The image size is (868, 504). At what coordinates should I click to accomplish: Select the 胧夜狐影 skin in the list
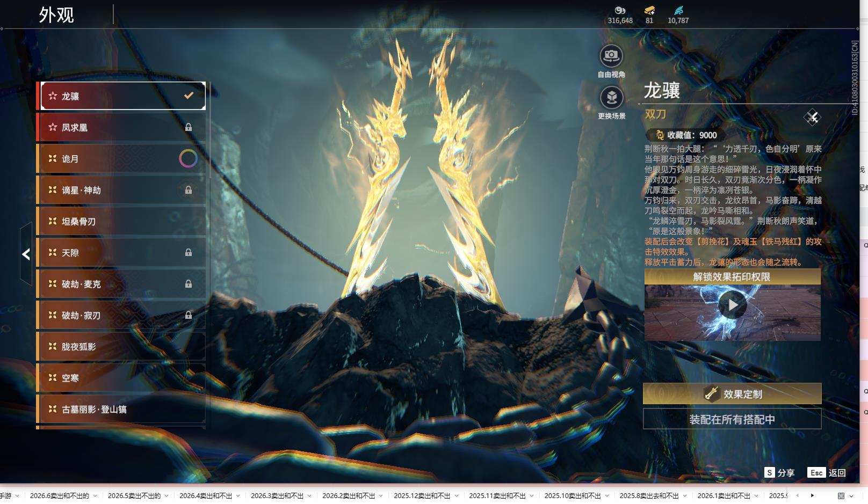[122, 346]
